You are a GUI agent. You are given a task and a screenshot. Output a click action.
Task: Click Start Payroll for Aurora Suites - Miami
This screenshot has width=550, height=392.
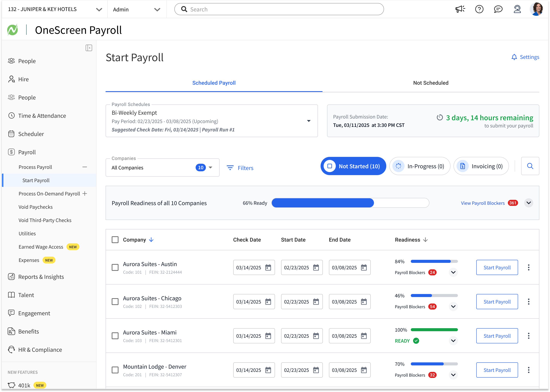(497, 336)
